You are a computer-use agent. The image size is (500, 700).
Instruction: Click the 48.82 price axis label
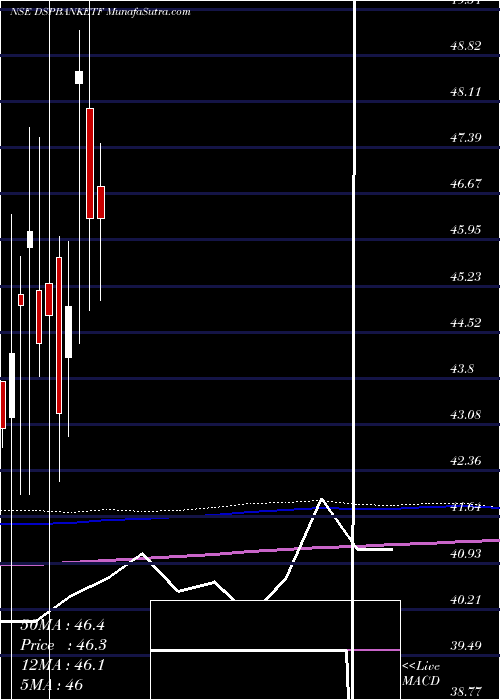(x=466, y=46)
